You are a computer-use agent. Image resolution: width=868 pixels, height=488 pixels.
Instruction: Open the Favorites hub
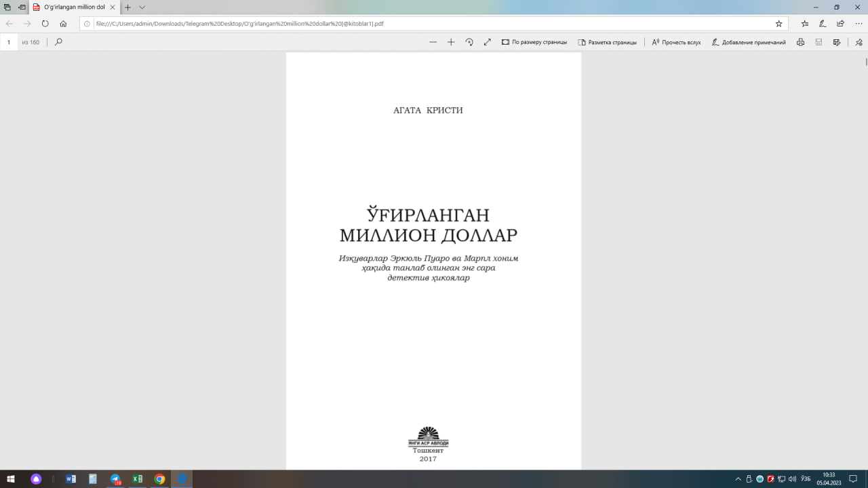[x=805, y=23]
